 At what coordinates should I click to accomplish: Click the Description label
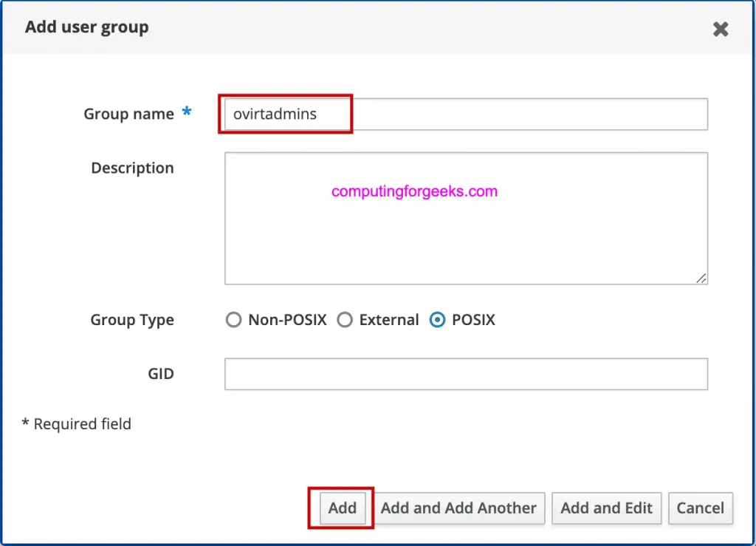(x=132, y=168)
